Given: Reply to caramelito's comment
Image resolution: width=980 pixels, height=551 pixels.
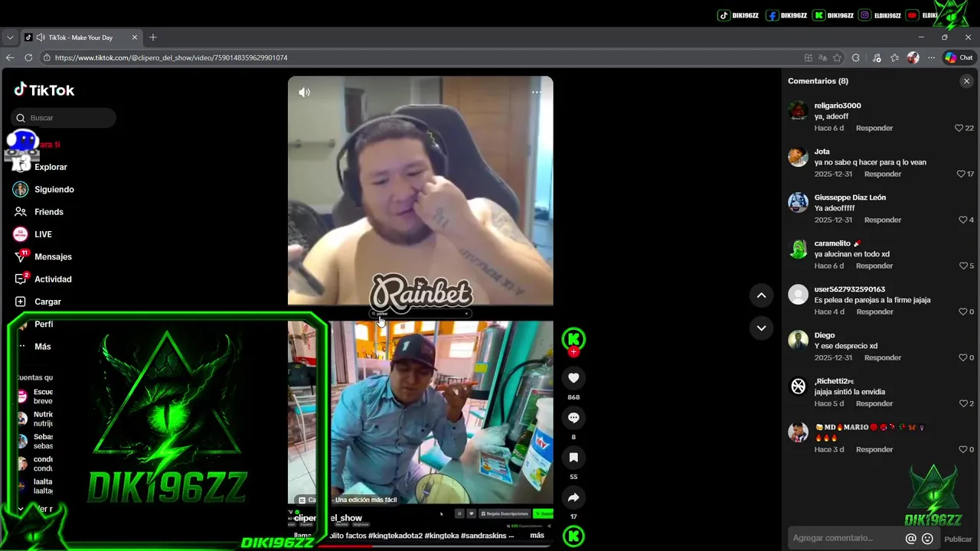Looking at the screenshot, I should [x=874, y=266].
